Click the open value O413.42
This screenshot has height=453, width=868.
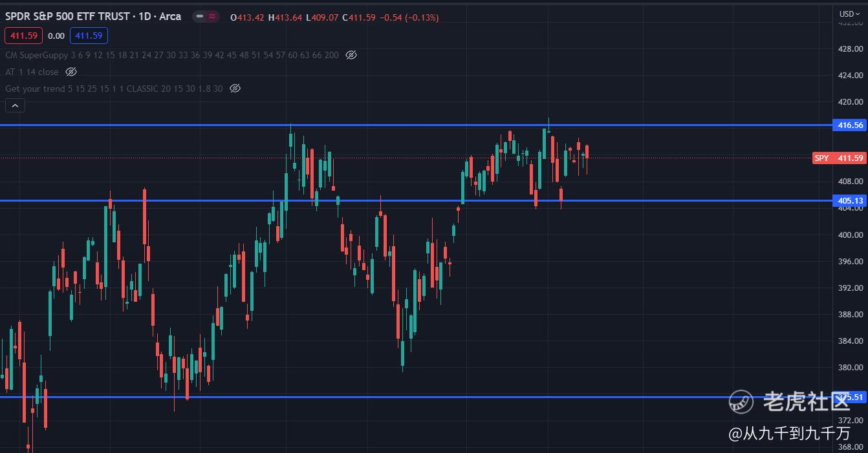pyautogui.click(x=248, y=17)
